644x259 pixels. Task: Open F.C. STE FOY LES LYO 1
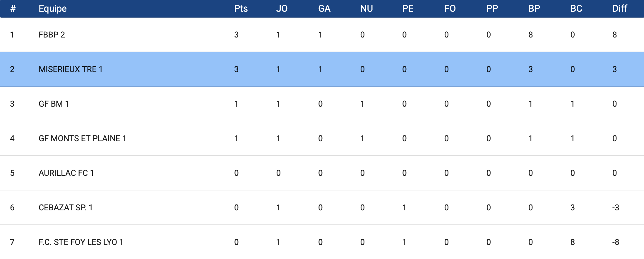81,242
